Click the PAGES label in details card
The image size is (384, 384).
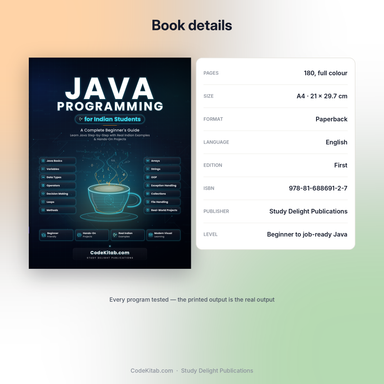211,73
